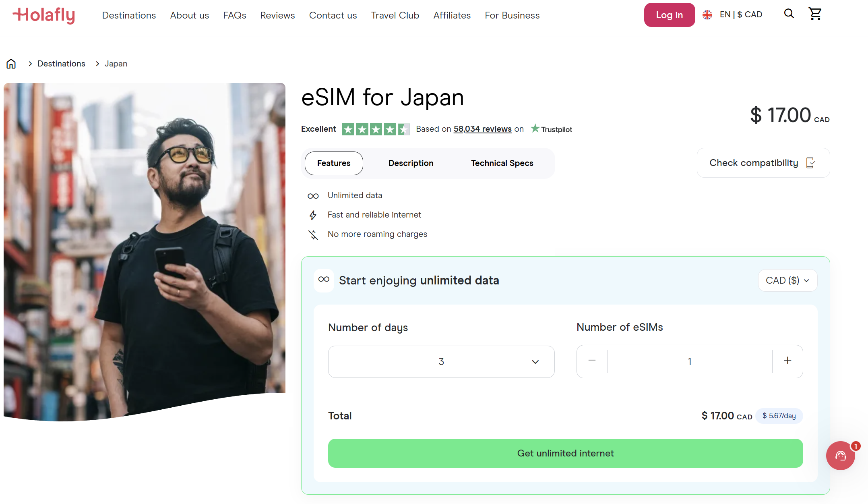Open the live chat support bubble
868x504 pixels.
(x=841, y=455)
